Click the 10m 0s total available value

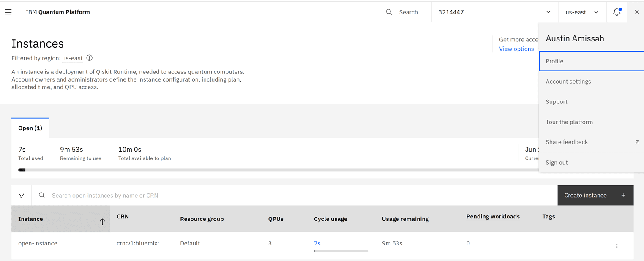[x=130, y=150]
